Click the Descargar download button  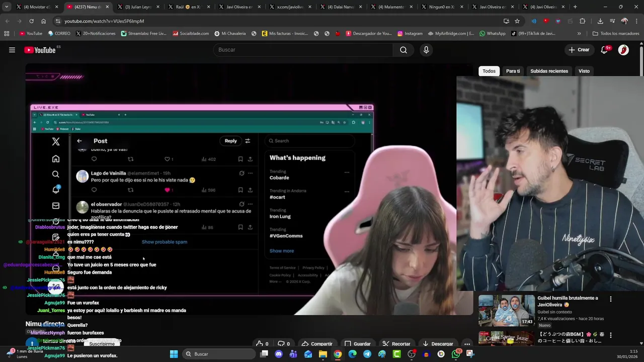[x=438, y=344]
